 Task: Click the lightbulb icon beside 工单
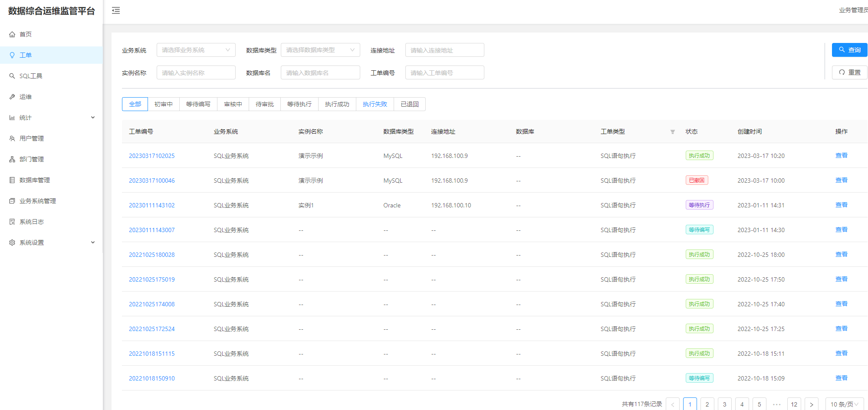[x=12, y=55]
